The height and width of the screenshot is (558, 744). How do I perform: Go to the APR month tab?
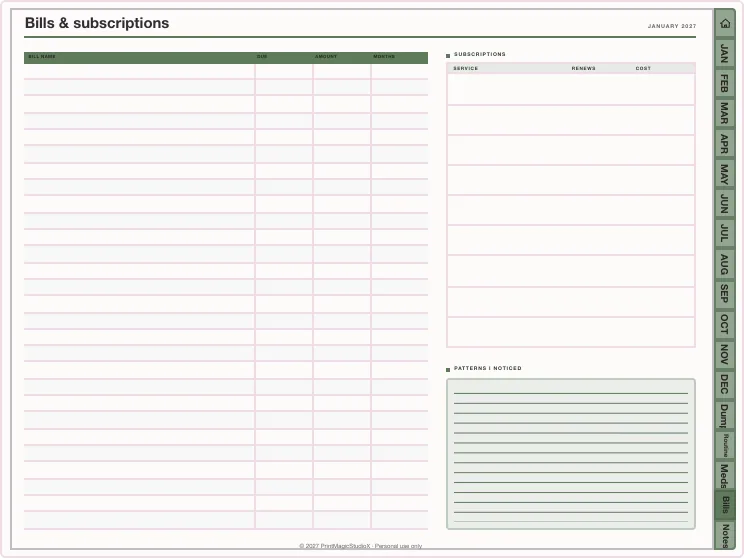pos(725,143)
